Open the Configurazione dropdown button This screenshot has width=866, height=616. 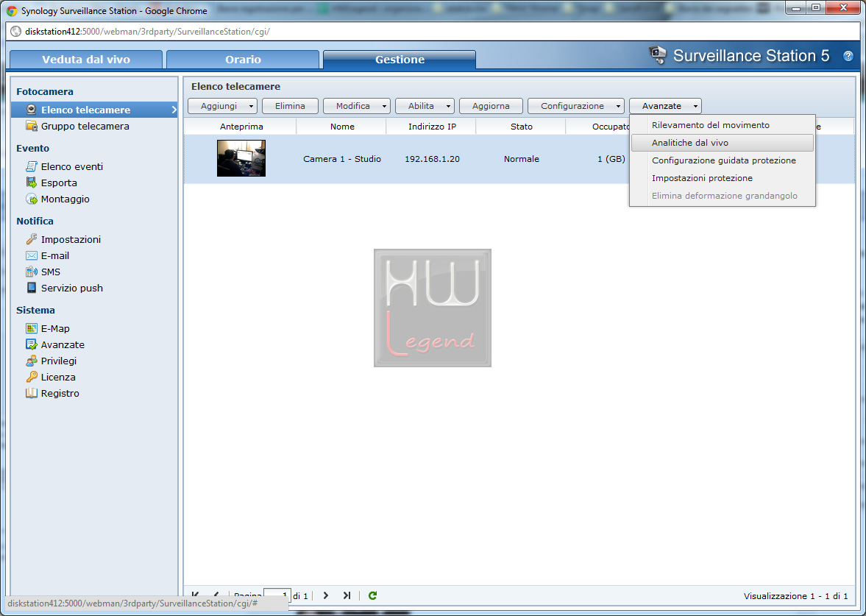[576, 106]
